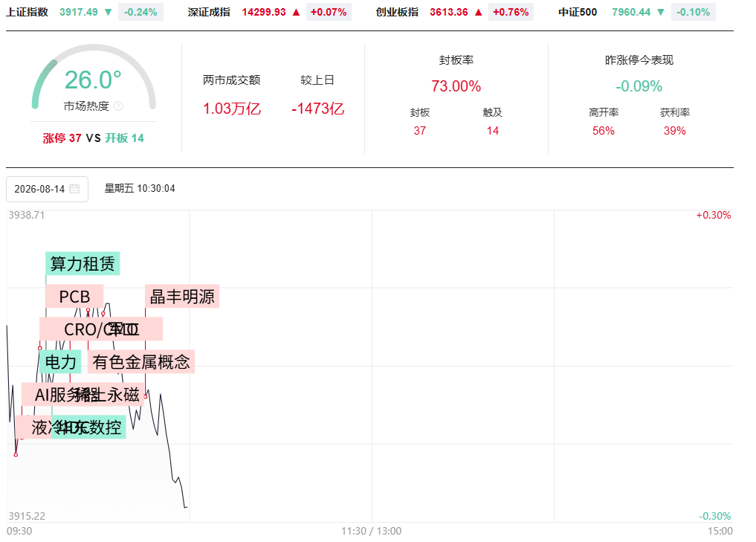Click the 有色金属概念 sector tag
This screenshot has width=756, height=542.
click(141, 362)
